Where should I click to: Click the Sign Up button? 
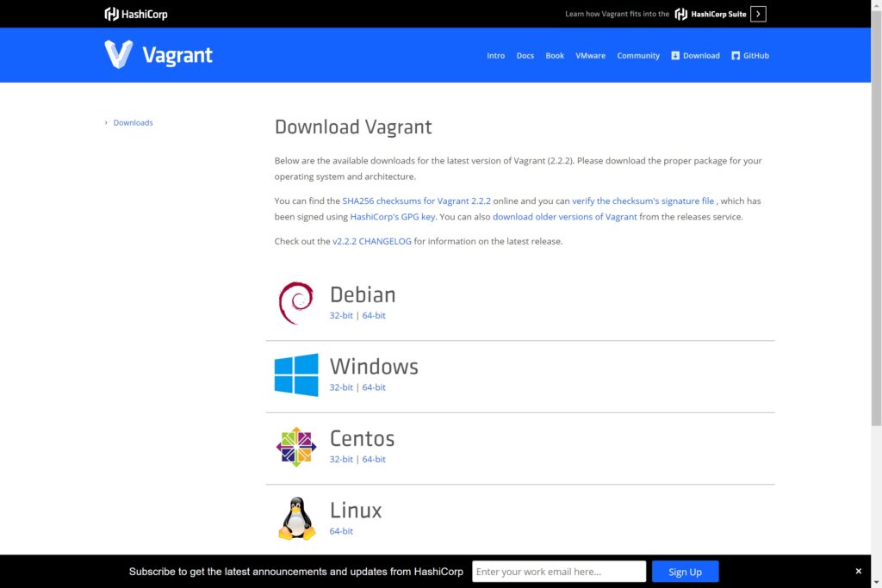[x=685, y=572]
